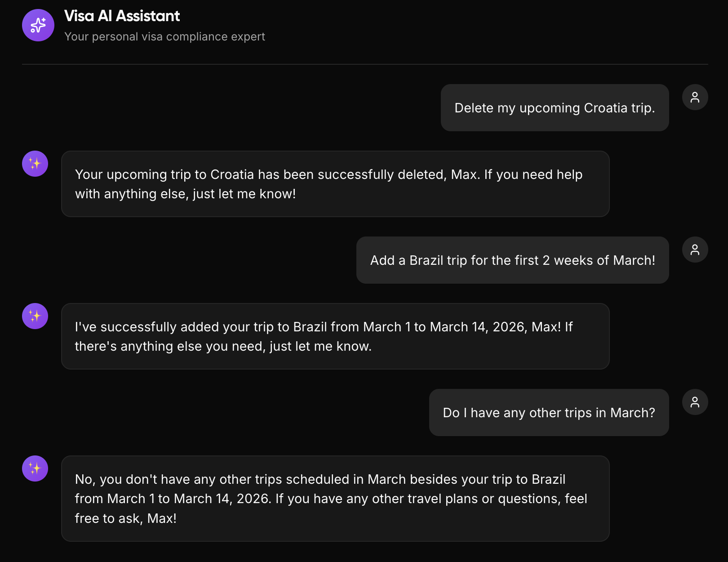Image resolution: width=728 pixels, height=562 pixels.
Task: Click assistant avatar beside Brazil trip confirmation
Action: [35, 316]
